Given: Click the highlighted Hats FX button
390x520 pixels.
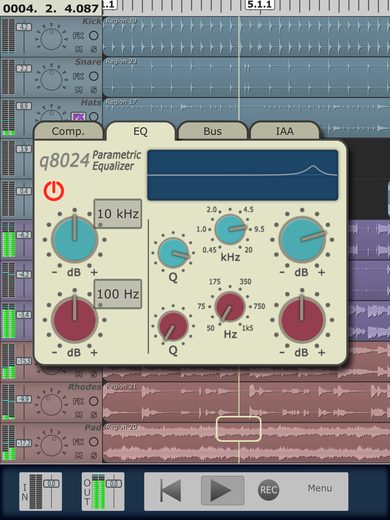Looking at the screenshot, I should pos(78,117).
